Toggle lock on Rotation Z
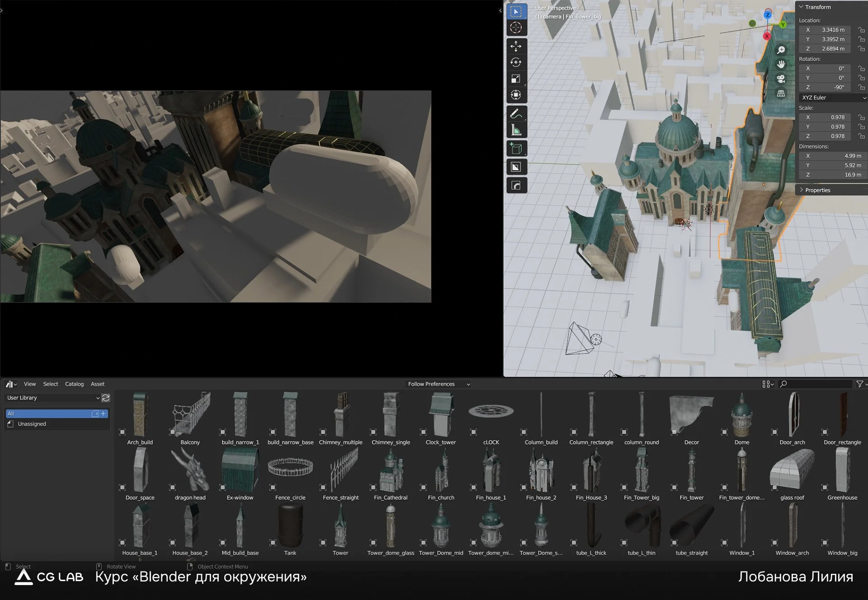This screenshot has width=868, height=600. pos(861,87)
